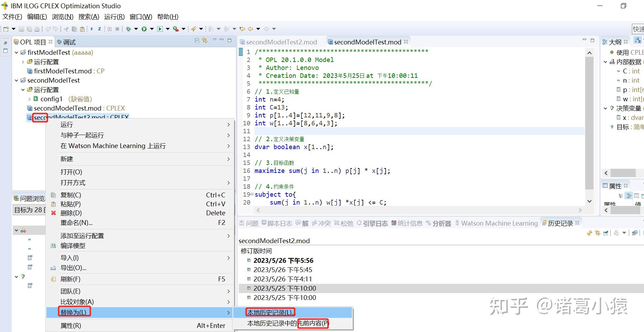Screen dimensions: 644x332
Task: Click the Pin view icon in history toolbar
Action: tap(606, 233)
